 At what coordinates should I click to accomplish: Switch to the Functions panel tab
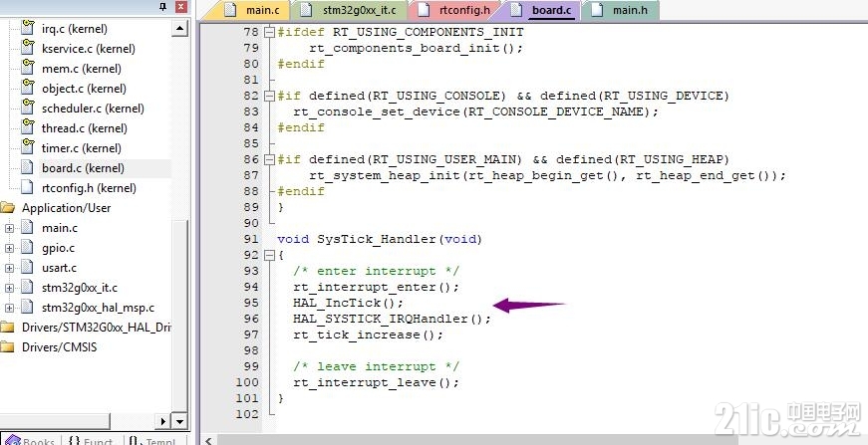coord(91,440)
